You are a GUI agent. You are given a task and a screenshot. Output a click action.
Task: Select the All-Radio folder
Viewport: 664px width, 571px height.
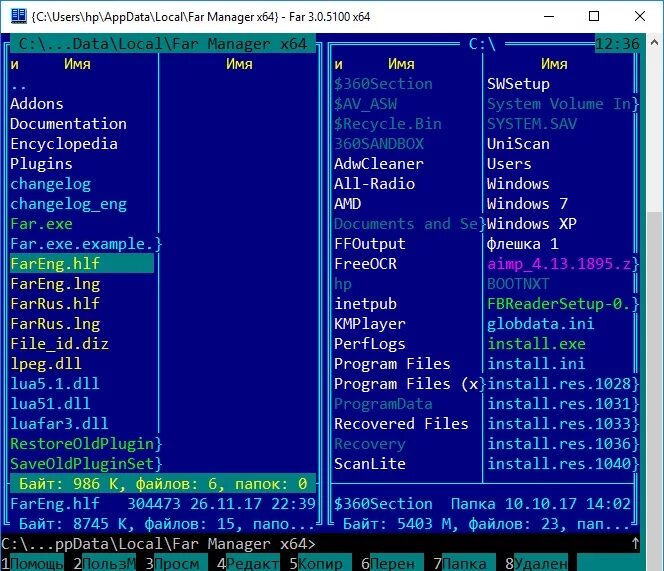pyautogui.click(x=374, y=184)
